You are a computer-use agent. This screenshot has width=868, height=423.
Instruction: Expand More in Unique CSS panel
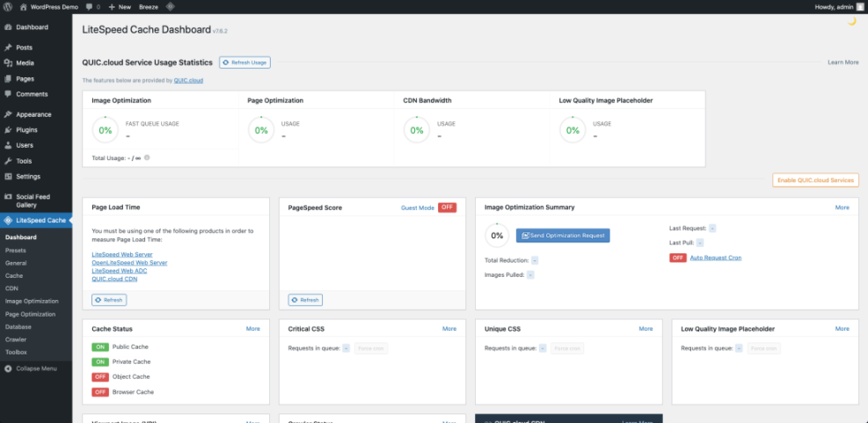click(x=646, y=328)
